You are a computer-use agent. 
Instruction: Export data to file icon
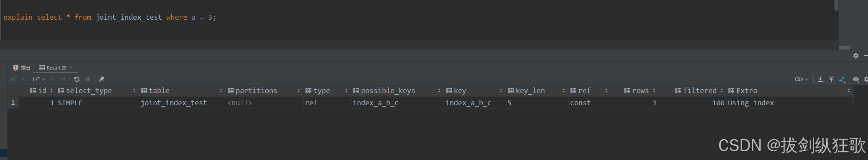820,79
